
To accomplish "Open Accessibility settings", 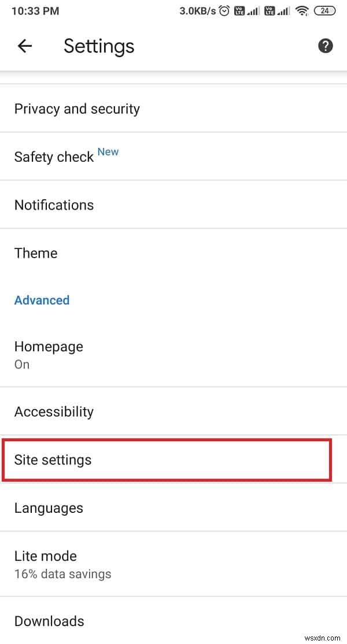I will click(x=54, y=411).
